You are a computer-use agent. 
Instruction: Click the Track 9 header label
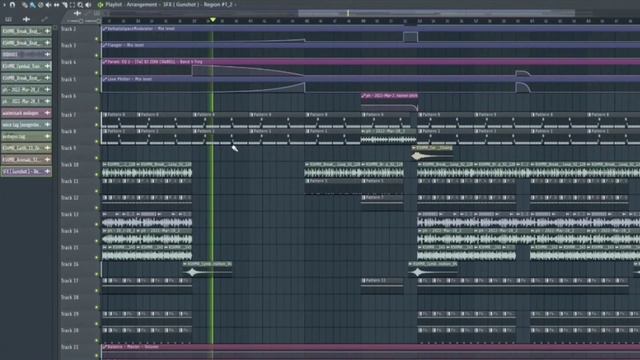tap(69, 148)
